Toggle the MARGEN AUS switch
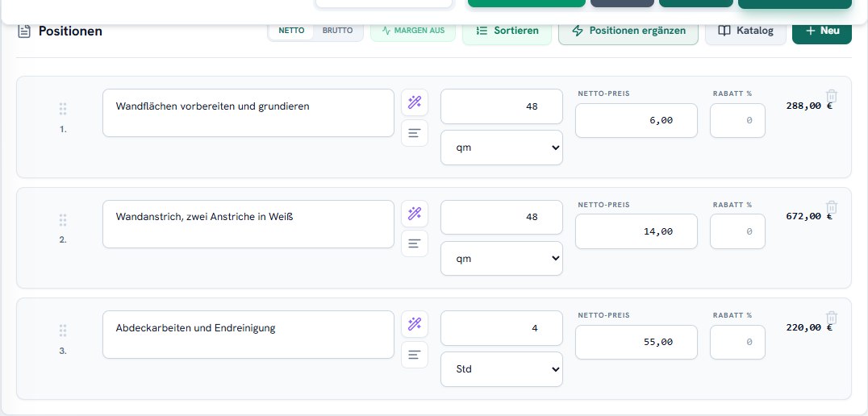This screenshot has height=416, width=868. pos(413,31)
